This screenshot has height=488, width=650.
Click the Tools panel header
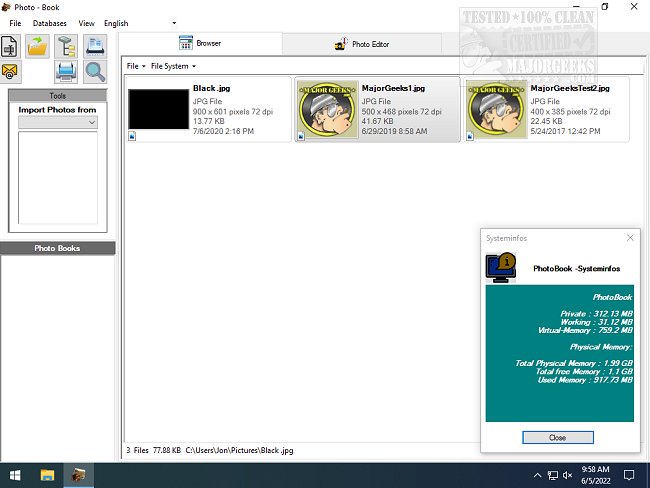coord(58,95)
